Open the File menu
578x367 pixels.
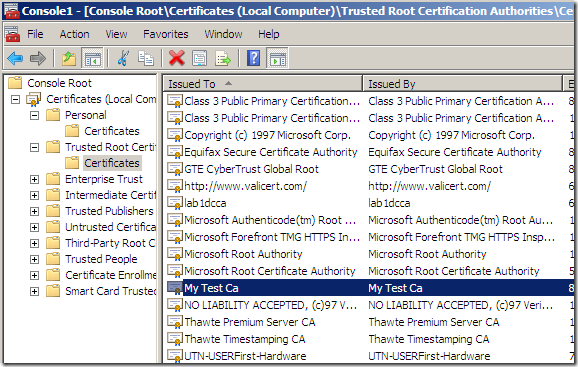tap(35, 34)
